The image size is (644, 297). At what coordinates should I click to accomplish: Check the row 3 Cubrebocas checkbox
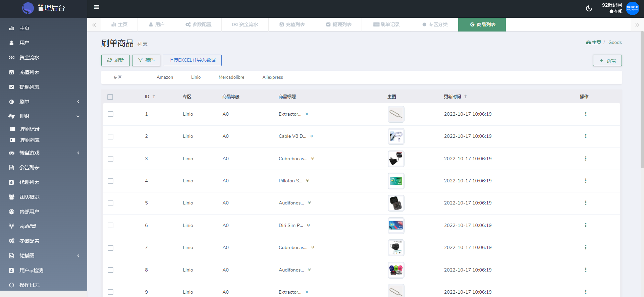click(x=110, y=159)
